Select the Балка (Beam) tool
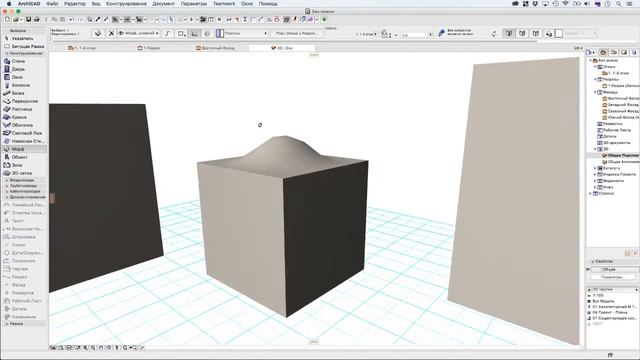 pyautogui.click(x=24, y=93)
